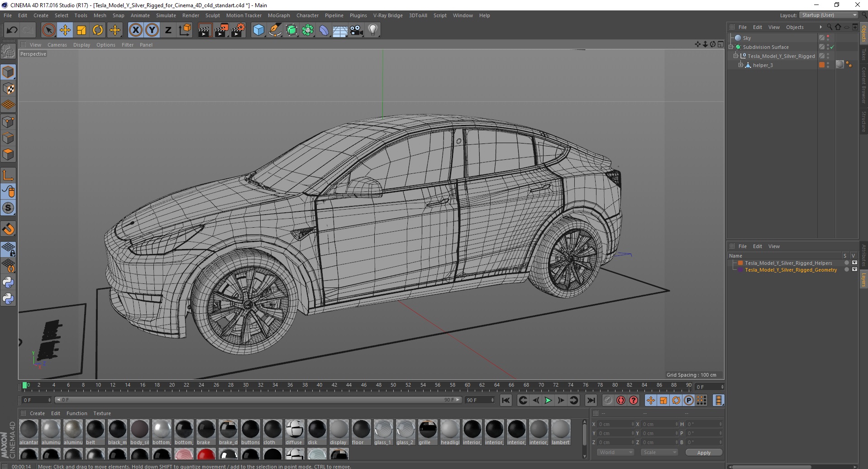Screen dimensions: 868x469
Task: Go to end of animation
Action: pos(591,400)
